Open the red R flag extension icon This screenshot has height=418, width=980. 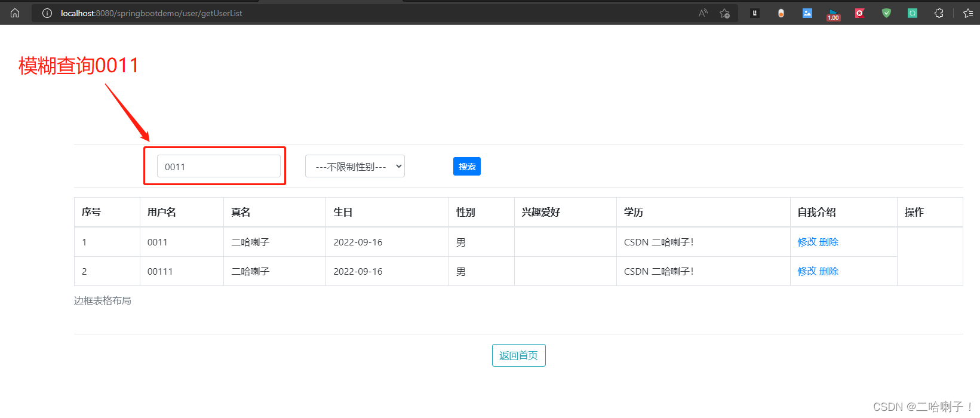(x=860, y=13)
